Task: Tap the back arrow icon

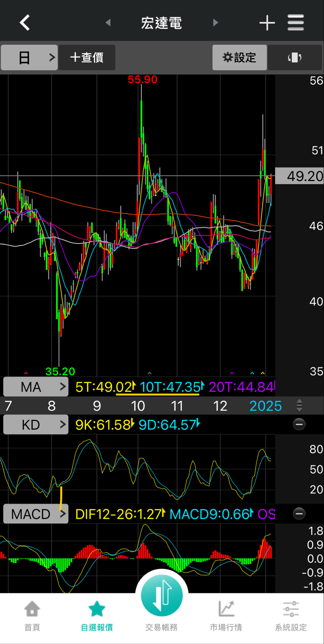Action: click(25, 23)
